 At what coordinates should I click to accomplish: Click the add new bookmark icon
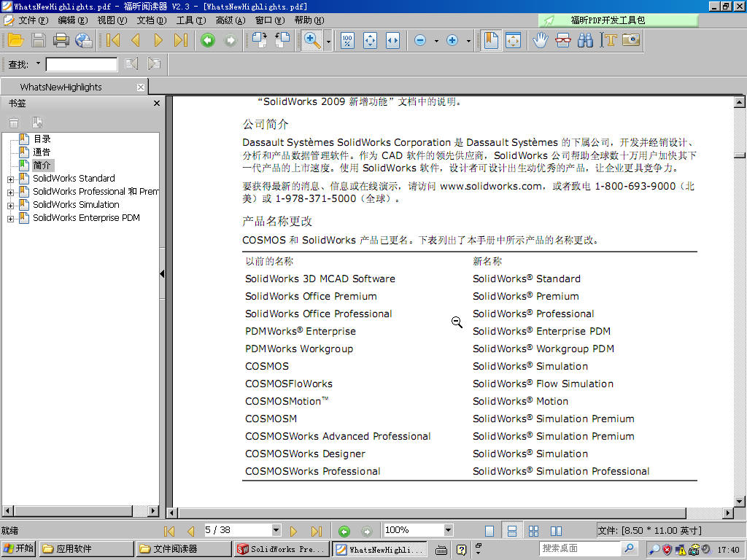point(37,122)
